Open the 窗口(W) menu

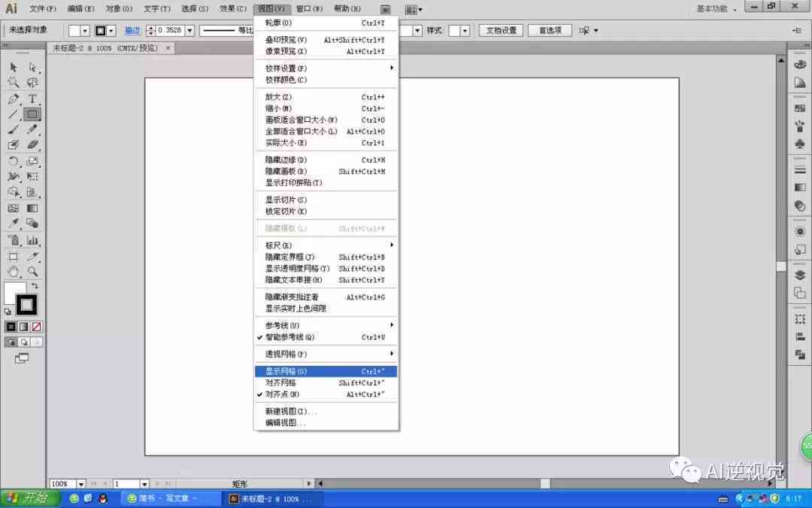(x=309, y=9)
